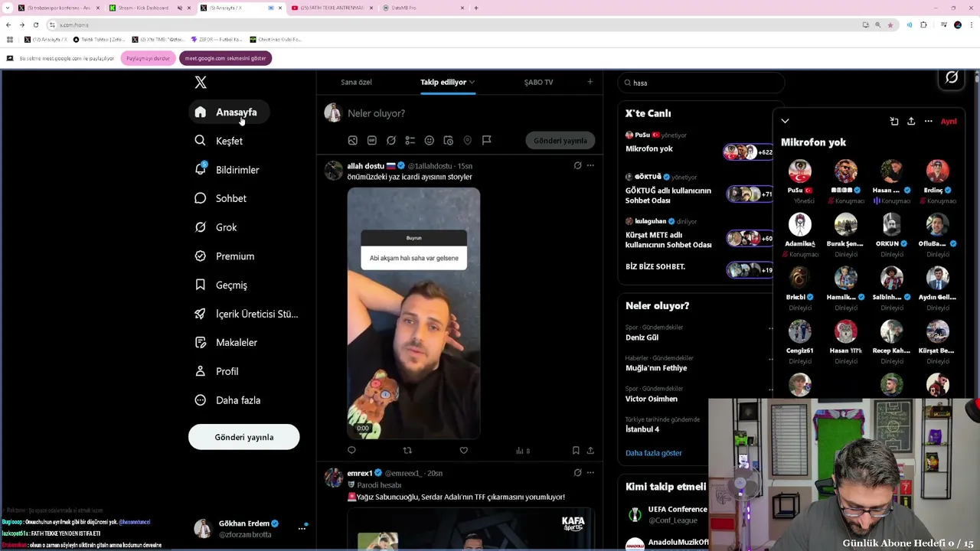Open the Muğla'nın Fethiye trend

pos(656,368)
